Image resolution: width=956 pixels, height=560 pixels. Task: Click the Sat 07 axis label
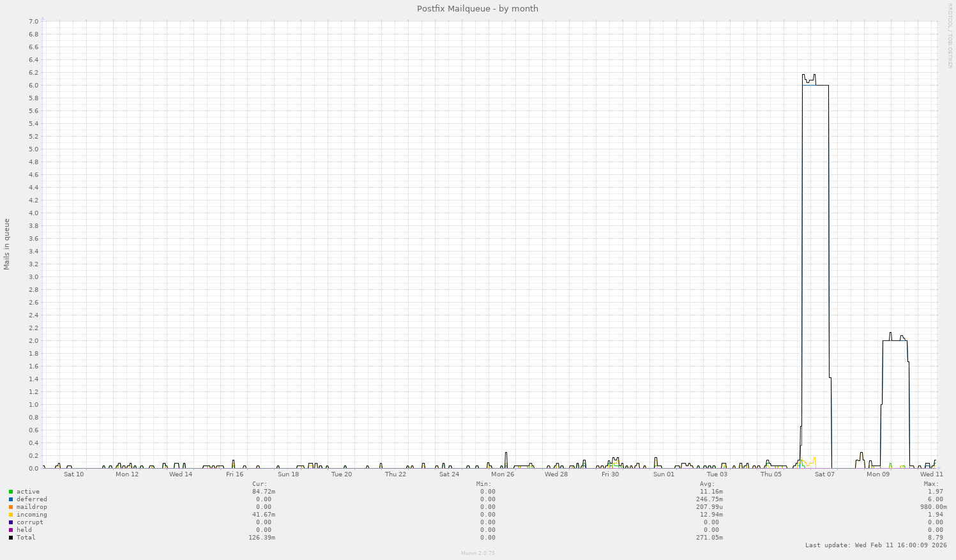(x=824, y=475)
